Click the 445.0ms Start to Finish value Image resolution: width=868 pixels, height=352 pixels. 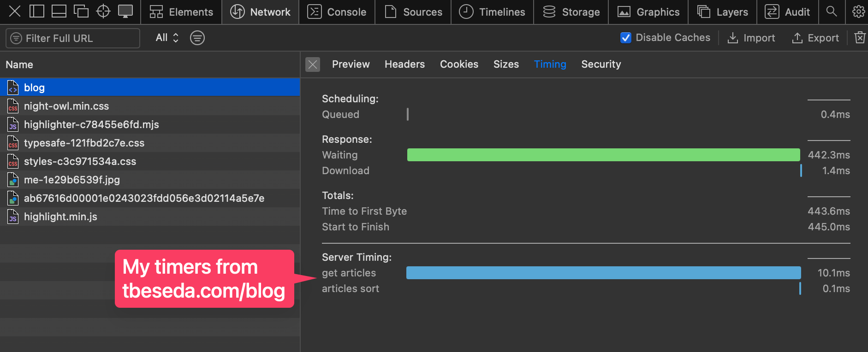click(829, 227)
